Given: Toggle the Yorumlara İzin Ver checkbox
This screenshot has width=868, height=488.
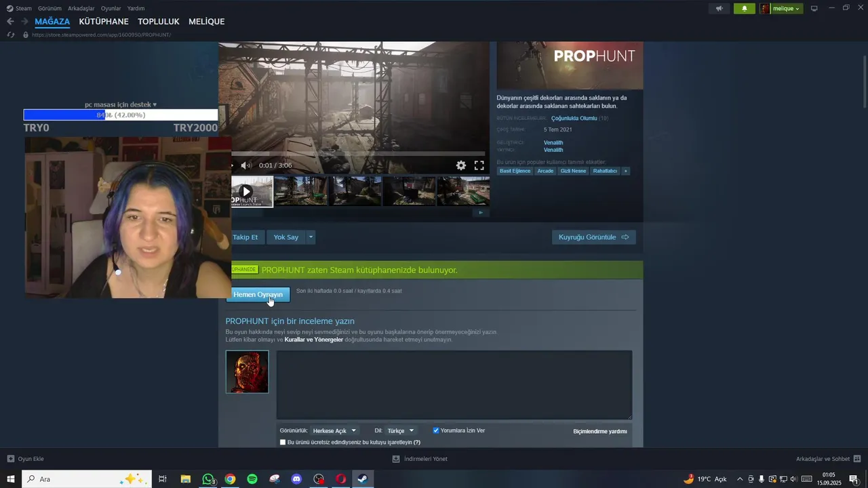Looking at the screenshot, I should 436,430.
